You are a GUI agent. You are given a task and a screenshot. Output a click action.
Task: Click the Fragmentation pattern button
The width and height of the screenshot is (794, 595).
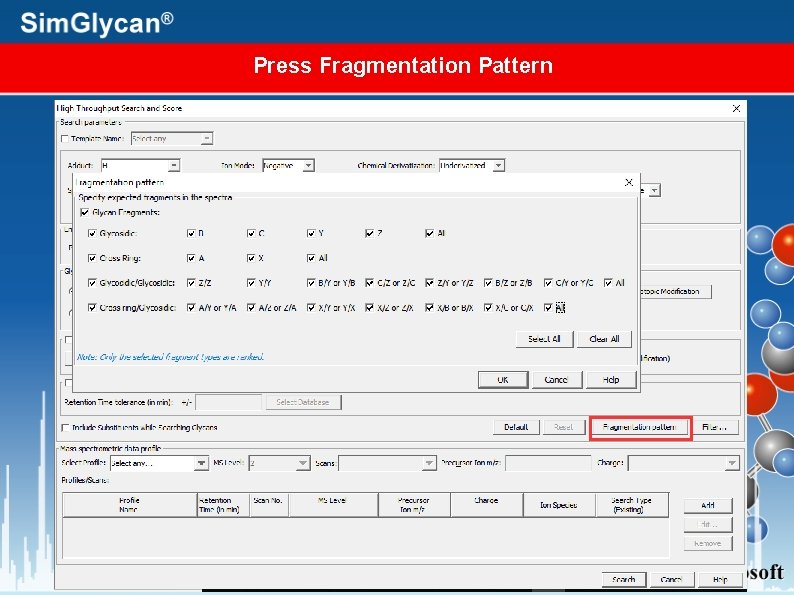(x=640, y=427)
